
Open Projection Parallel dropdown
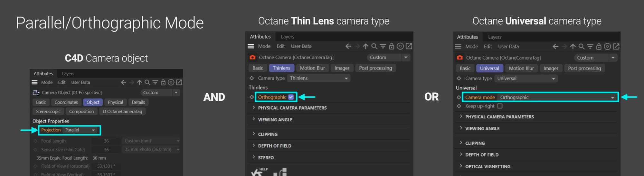click(80, 130)
